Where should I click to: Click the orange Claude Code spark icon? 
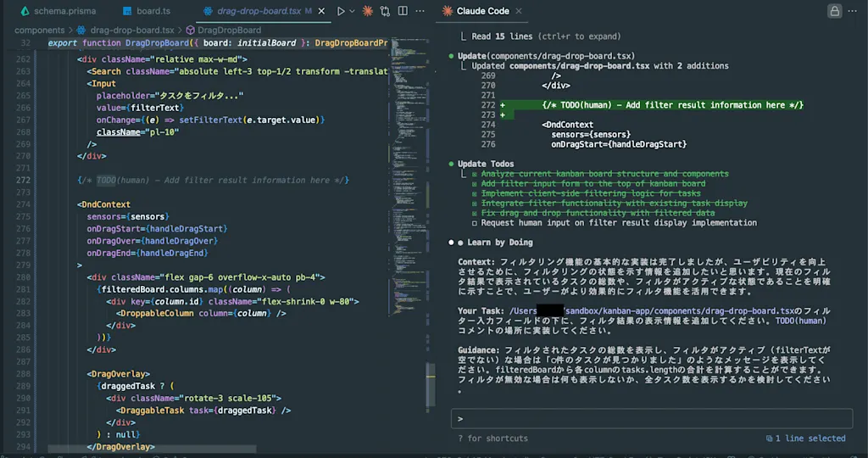(x=368, y=11)
